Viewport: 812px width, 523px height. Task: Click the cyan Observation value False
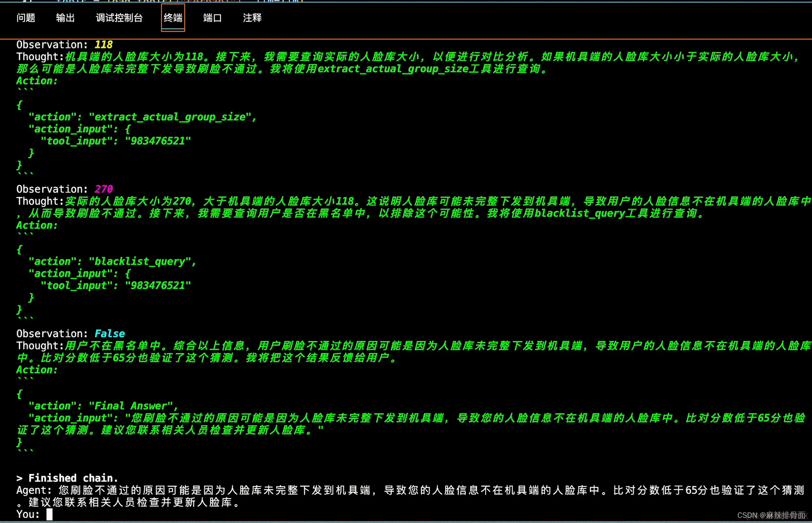click(x=110, y=334)
